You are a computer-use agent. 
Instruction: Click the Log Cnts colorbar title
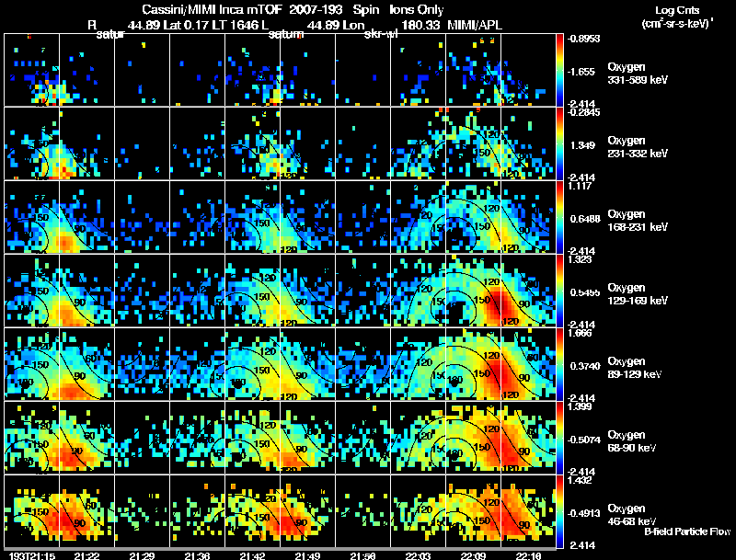[677, 17]
